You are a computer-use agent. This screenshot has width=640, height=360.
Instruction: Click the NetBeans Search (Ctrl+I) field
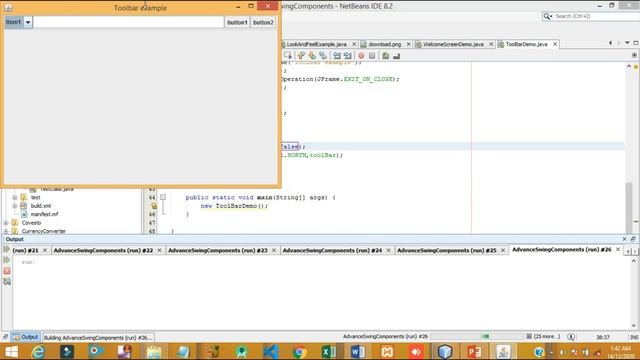coord(596,16)
